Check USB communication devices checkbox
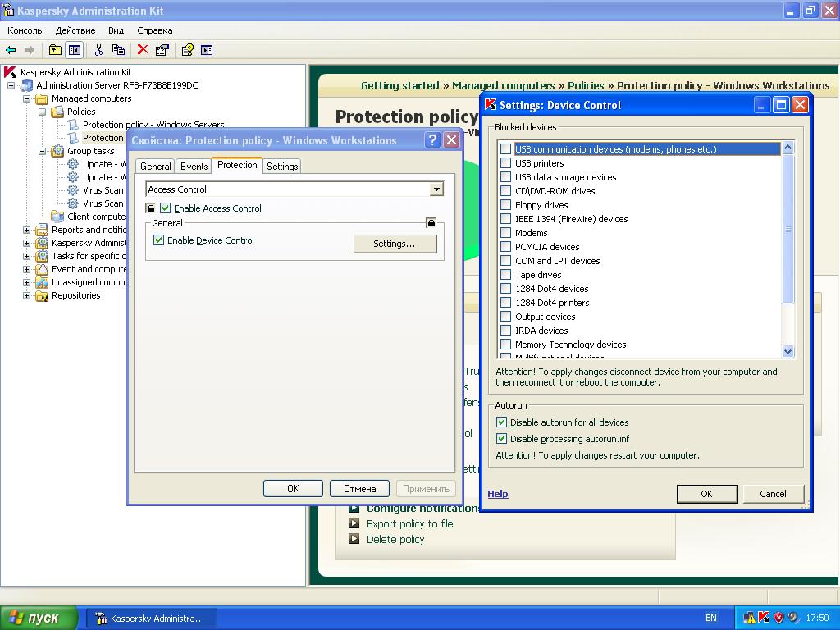Image resolution: width=840 pixels, height=630 pixels. point(505,149)
